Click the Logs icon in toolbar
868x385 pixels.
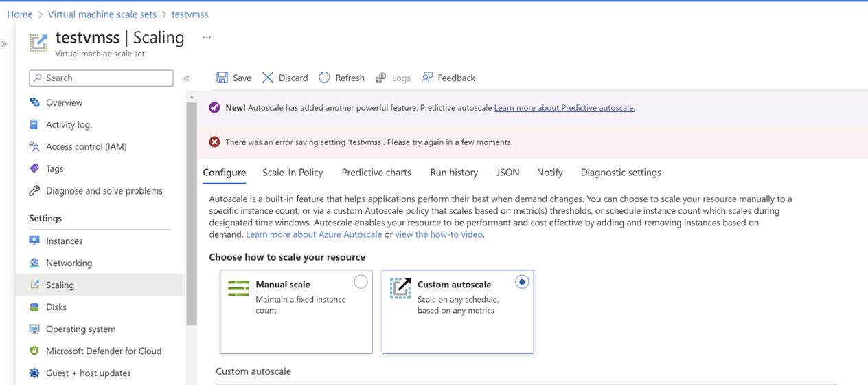(x=380, y=78)
